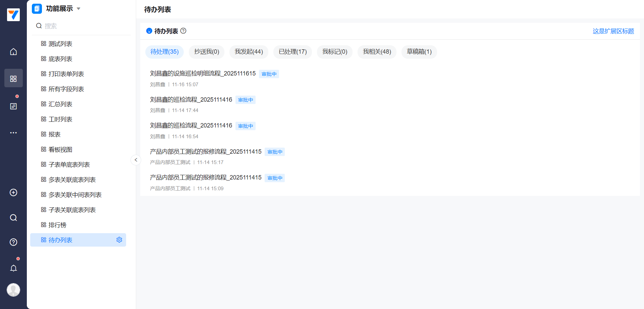Open the magnifier search icon in left rail
The height and width of the screenshot is (309, 644).
pos(13,218)
